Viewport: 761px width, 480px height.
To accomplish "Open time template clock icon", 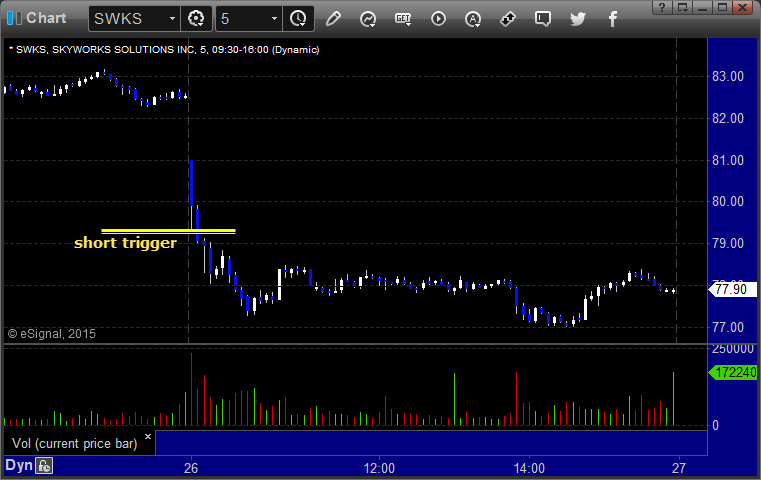I will click(x=298, y=19).
